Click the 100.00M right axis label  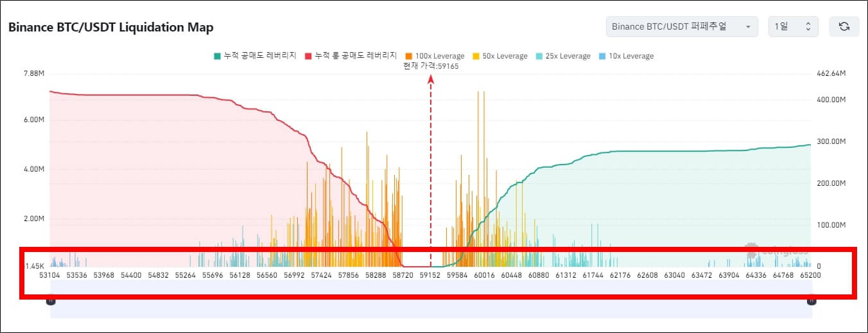831,225
